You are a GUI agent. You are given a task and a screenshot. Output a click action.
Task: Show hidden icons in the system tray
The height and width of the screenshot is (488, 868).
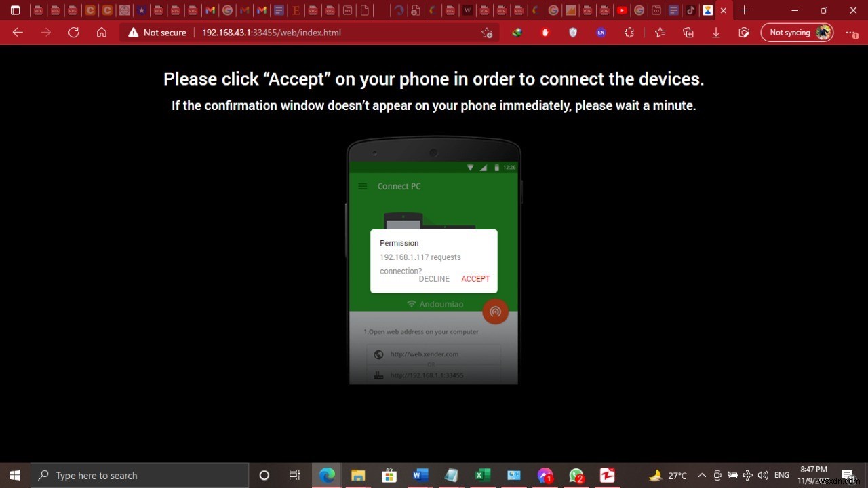702,475
